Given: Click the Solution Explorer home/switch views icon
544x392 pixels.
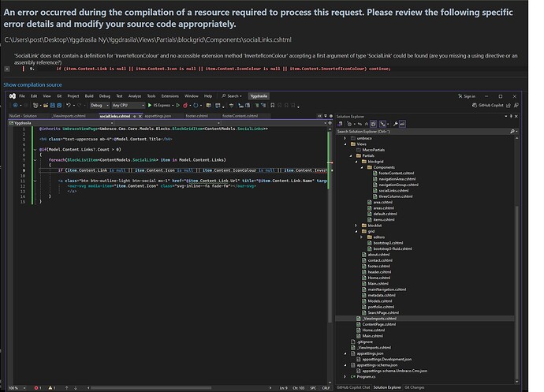Looking at the screenshot, I should tap(341, 124).
